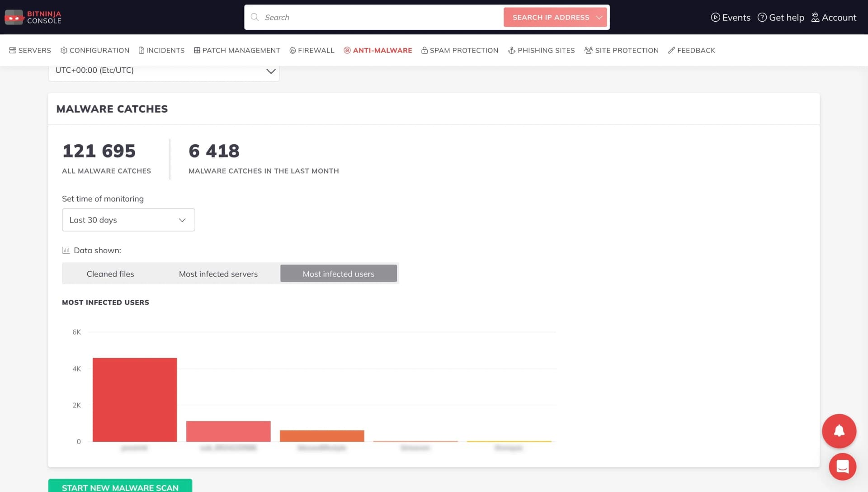Click the Firewall shield icon
This screenshot has width=868, height=492.
tap(292, 50)
